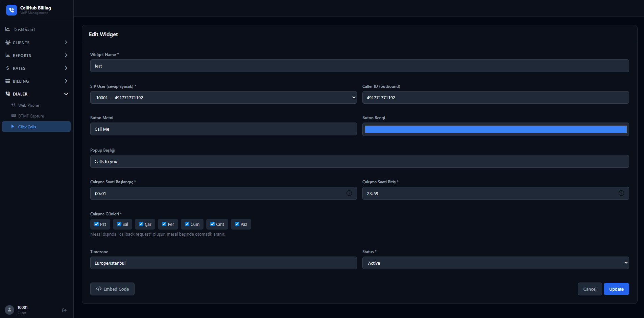Open the clock picker for start time

[x=349, y=193]
